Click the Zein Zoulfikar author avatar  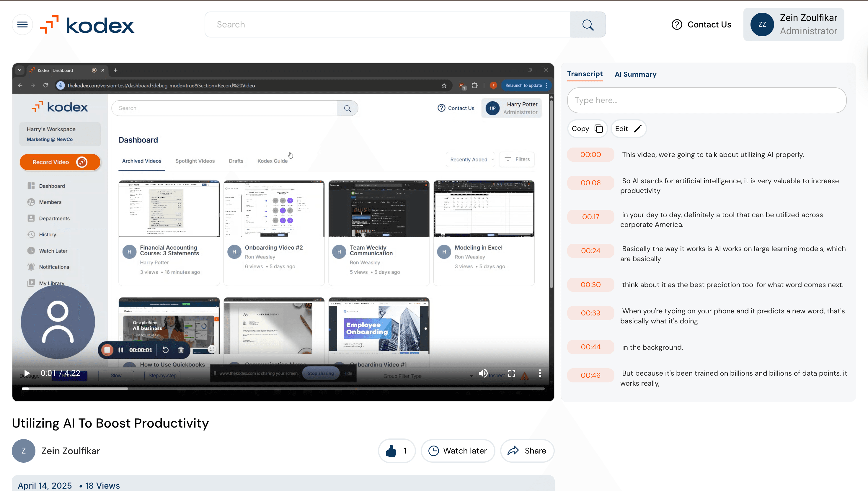[24, 451]
